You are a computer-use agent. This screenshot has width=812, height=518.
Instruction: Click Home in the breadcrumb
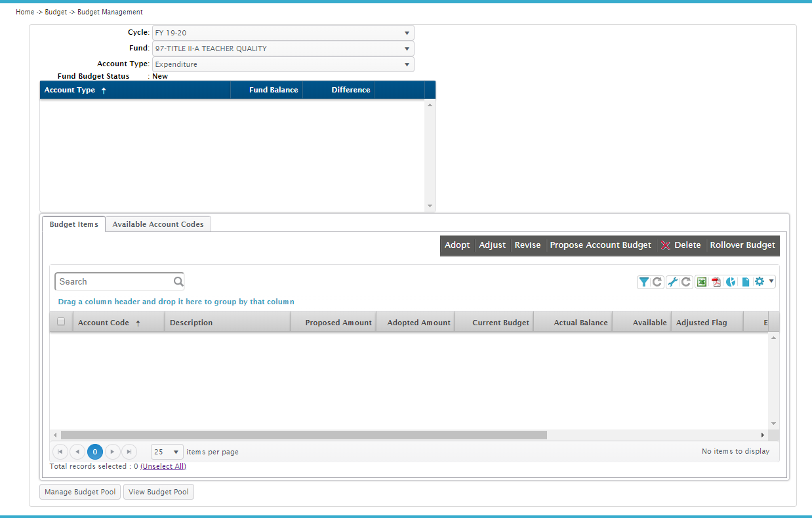pyautogui.click(x=25, y=12)
